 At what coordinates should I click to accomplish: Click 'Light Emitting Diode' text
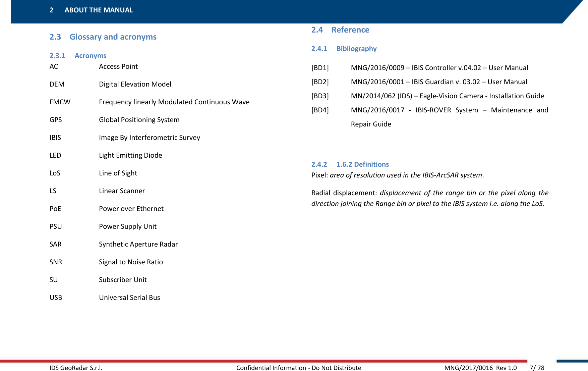pos(130,155)
